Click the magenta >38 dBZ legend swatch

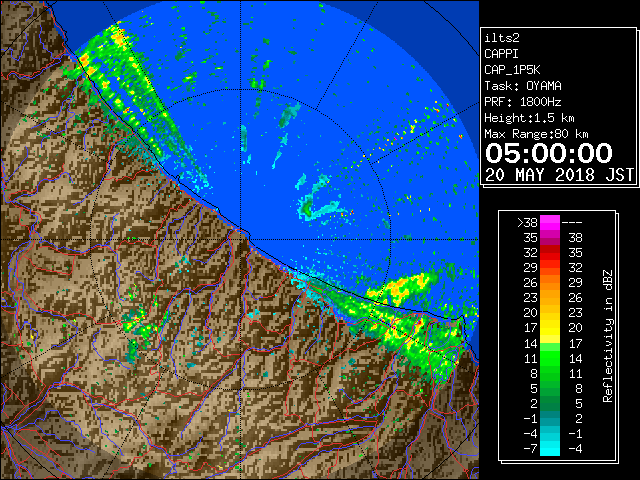click(x=550, y=222)
